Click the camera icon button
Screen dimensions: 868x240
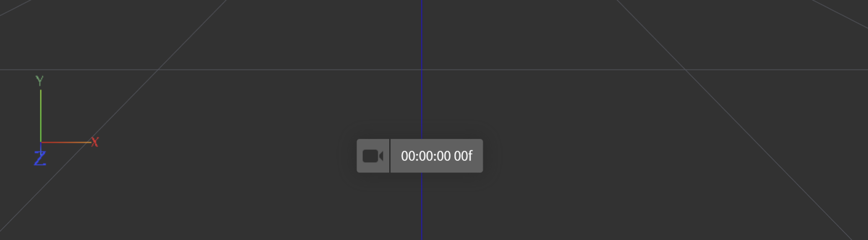pos(373,156)
